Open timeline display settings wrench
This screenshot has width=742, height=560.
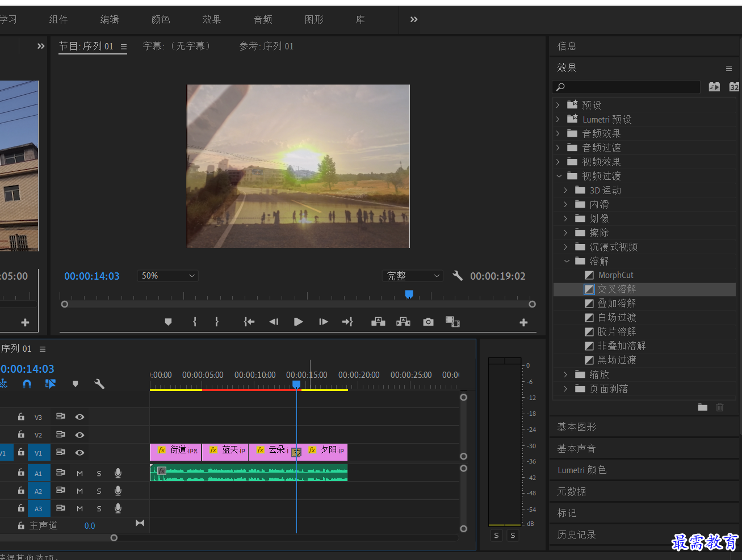pos(99,384)
